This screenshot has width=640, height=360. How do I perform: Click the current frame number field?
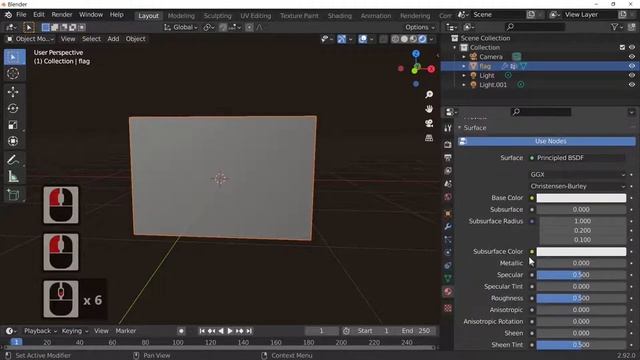pos(322,331)
